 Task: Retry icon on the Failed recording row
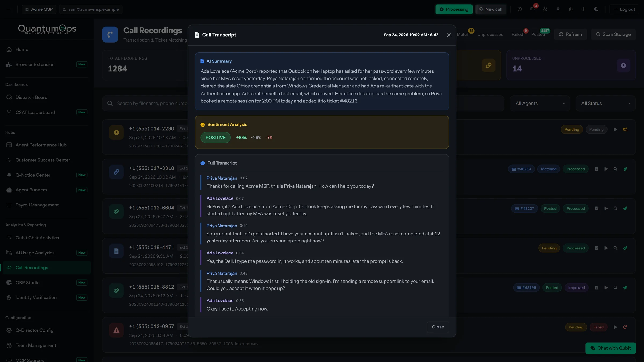625,327
